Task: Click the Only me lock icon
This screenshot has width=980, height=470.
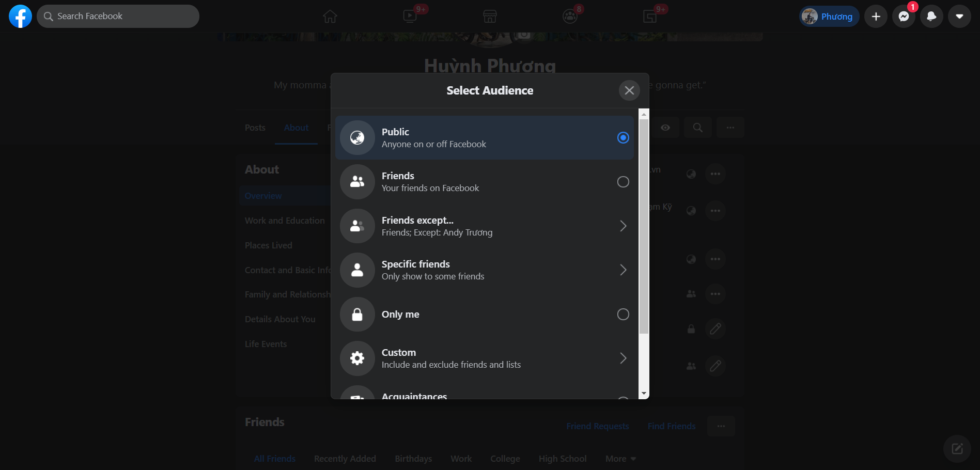Action: point(357,315)
